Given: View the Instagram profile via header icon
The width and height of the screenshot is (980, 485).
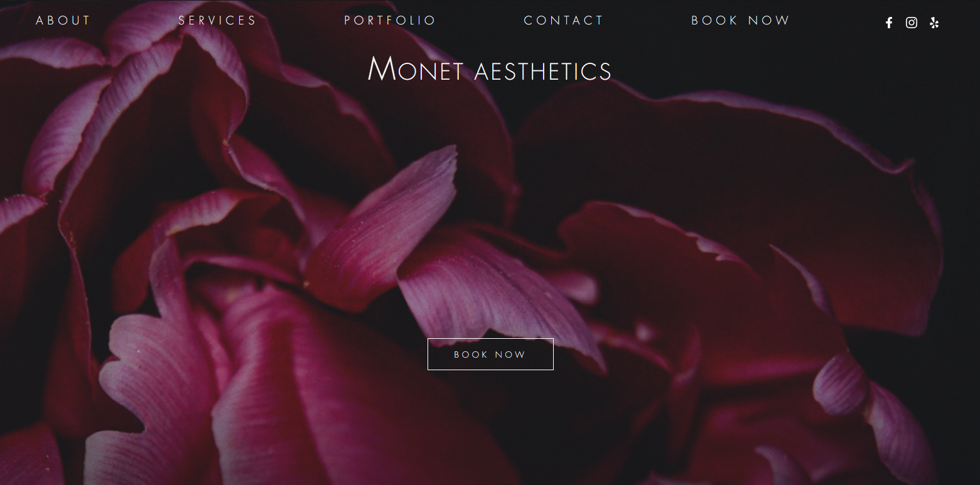Looking at the screenshot, I should click(912, 23).
